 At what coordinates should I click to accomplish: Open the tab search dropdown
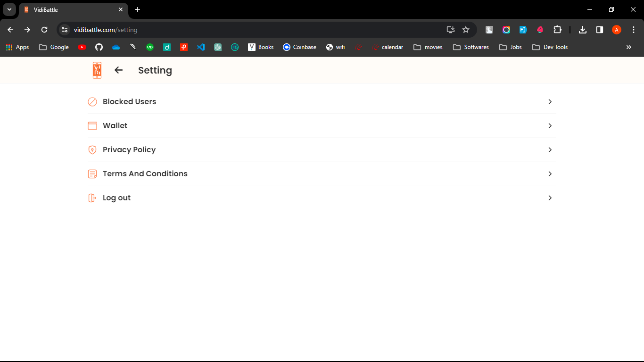tap(9, 9)
